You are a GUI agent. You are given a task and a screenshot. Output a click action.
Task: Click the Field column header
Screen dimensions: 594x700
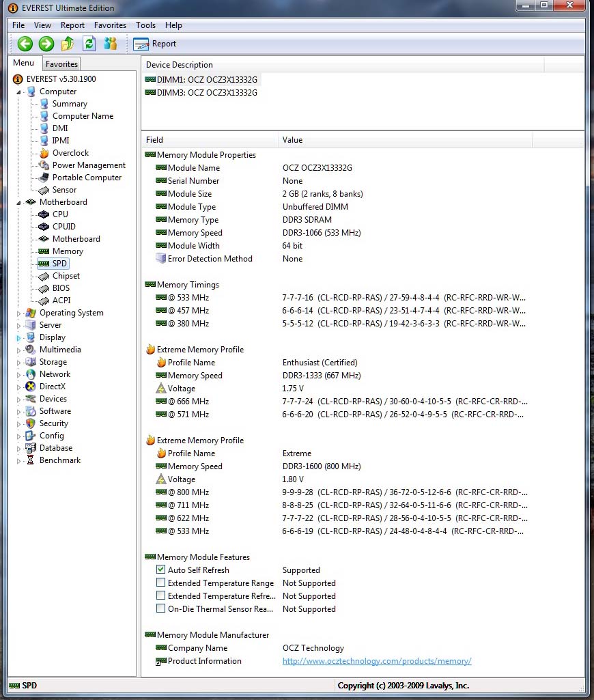tap(210, 140)
